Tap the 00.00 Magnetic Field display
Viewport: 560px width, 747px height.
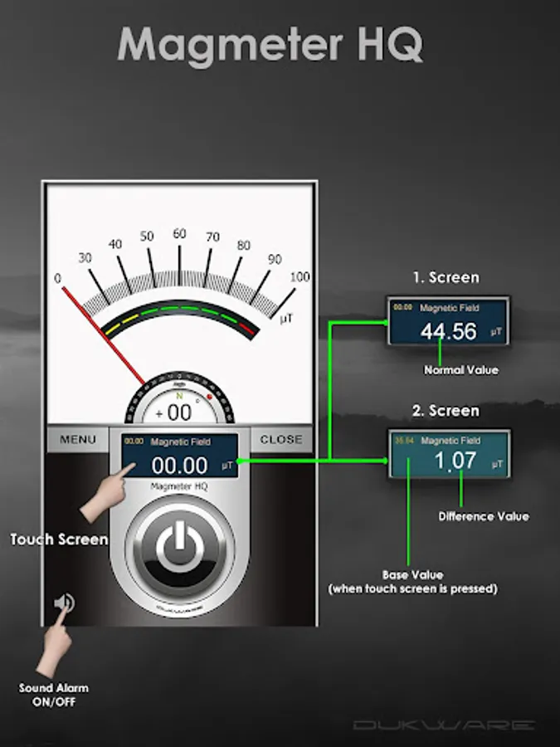click(179, 456)
